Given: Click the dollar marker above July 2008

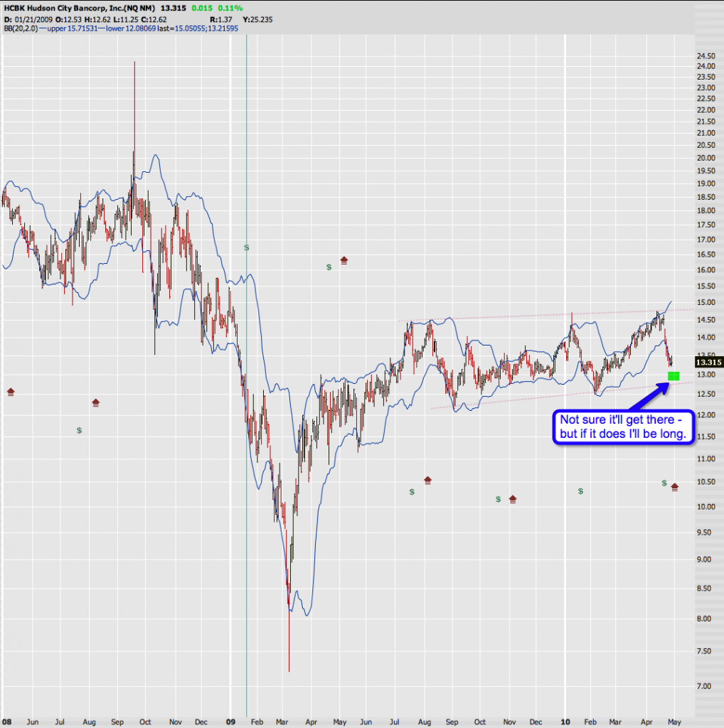Looking at the screenshot, I should [x=79, y=430].
